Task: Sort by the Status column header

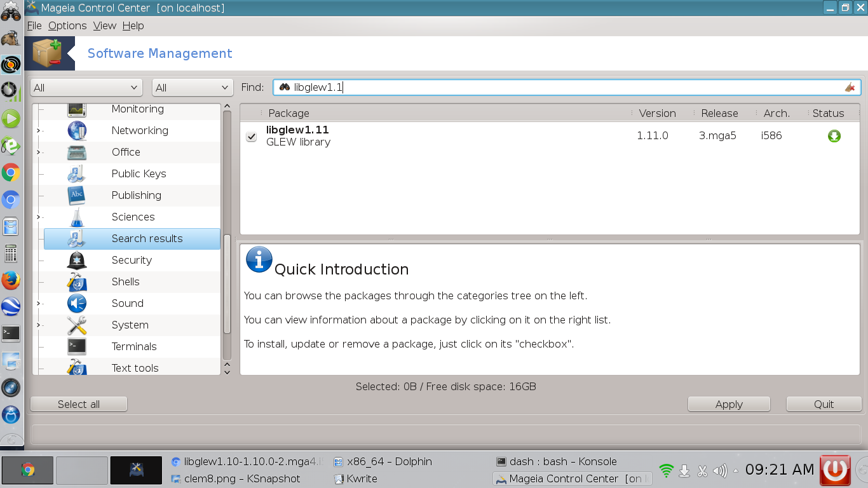Action: 828,113
